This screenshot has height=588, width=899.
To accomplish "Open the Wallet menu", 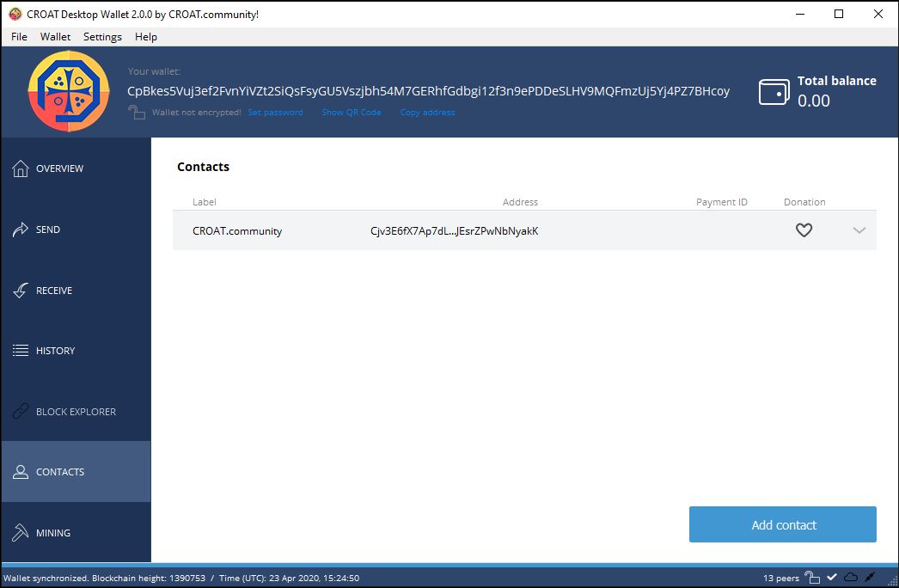I will pos(55,37).
